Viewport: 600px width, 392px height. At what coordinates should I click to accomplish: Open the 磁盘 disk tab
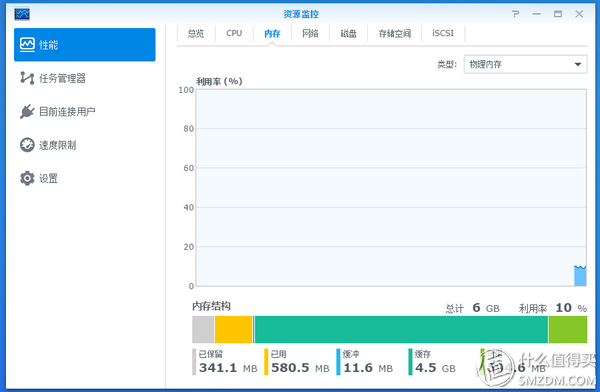[x=349, y=33]
